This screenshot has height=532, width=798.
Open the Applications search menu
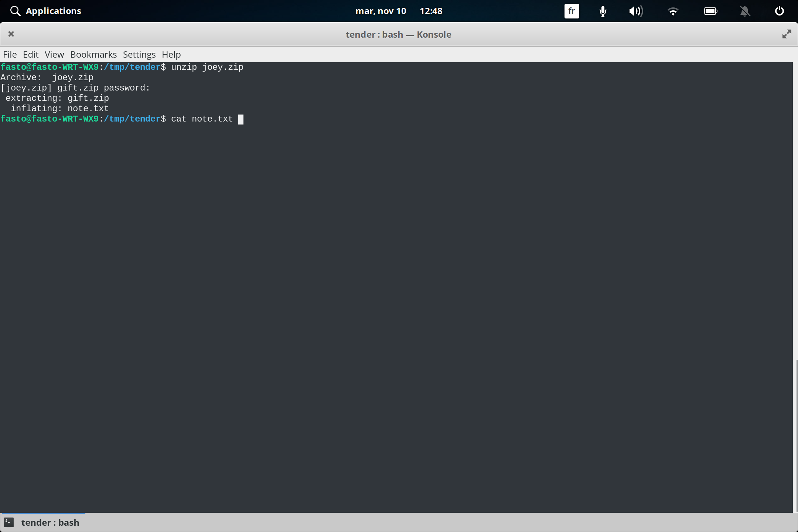[45, 11]
